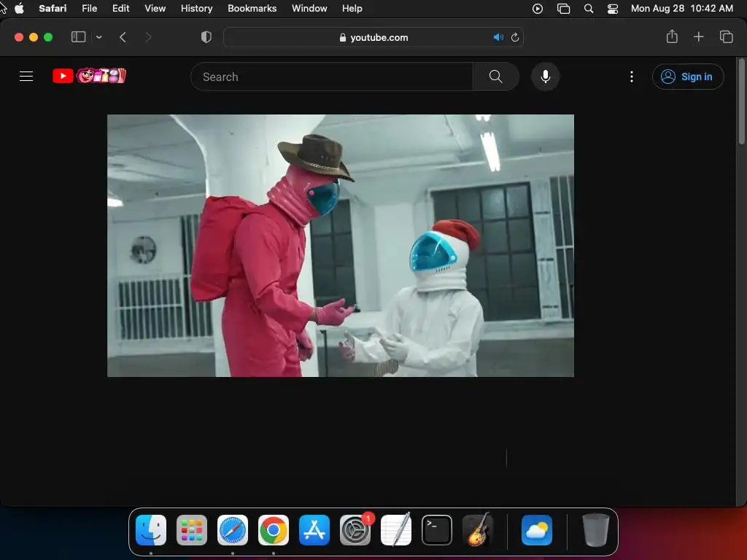Click the page vertical scrollbar
Viewport: 747px width, 560px height.
pos(741,101)
